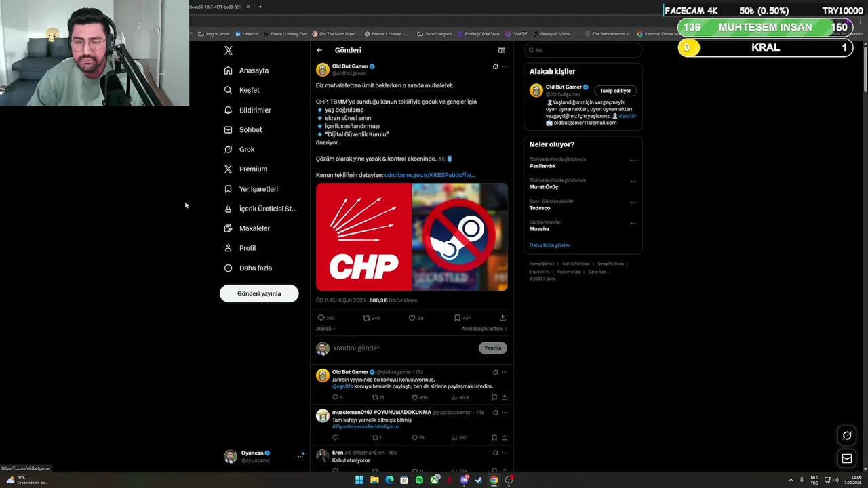Like the Old But Gamer reply with 430 likes
Screen dimensions: 868x488
tap(415, 397)
